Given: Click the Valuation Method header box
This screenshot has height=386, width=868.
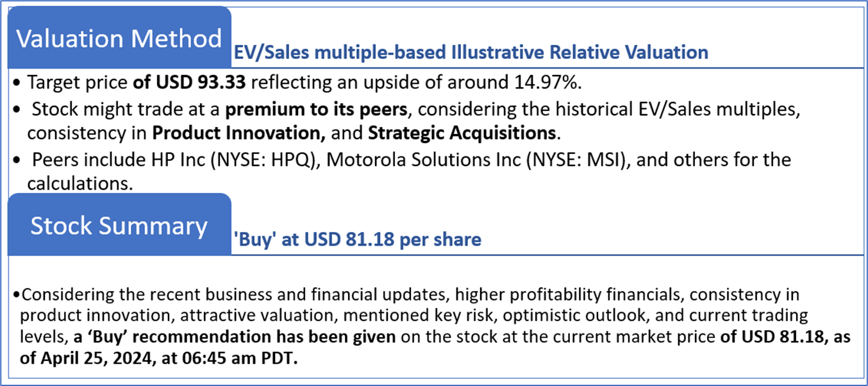Looking at the screenshot, I should tap(119, 38).
